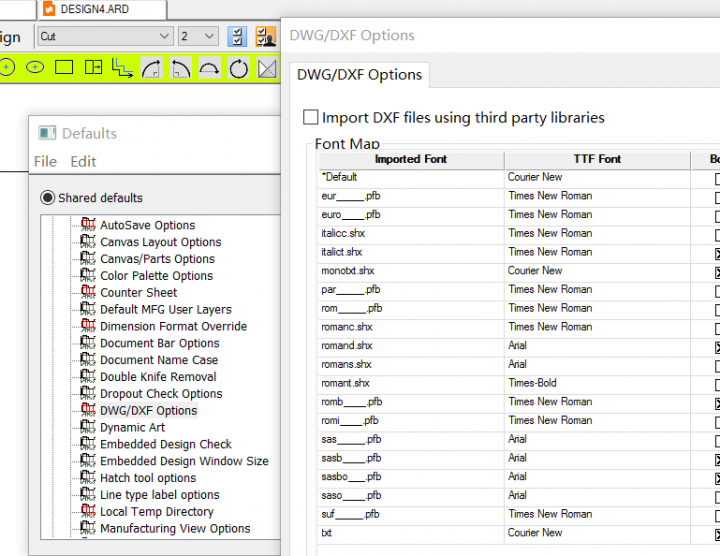Open the Cut line type dropdown

[104, 37]
